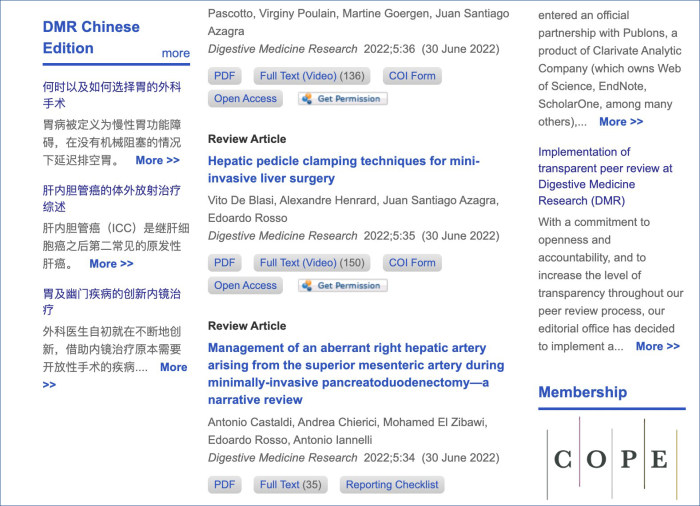Open Chinese article 胃及幽门疾病的创新内镜治疗
The image size is (700, 506).
[112, 302]
